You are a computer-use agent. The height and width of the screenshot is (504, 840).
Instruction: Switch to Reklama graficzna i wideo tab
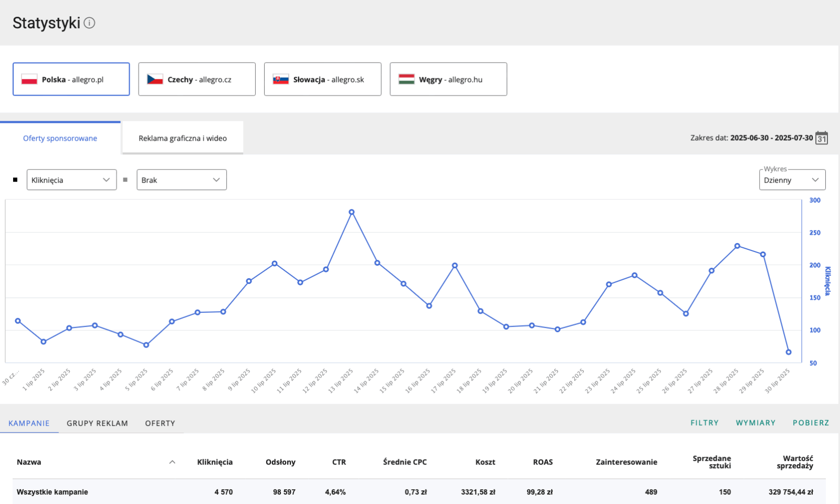coord(182,138)
